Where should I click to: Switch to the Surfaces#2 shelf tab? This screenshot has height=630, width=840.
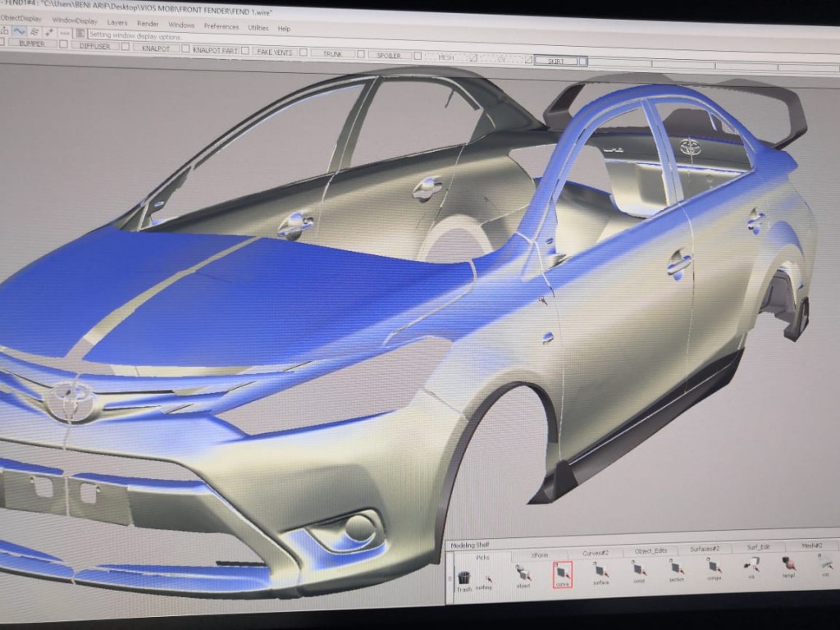(704, 549)
